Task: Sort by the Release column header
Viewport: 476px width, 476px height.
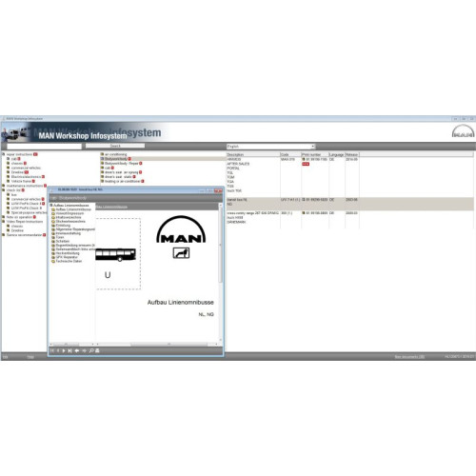Action: [x=352, y=154]
